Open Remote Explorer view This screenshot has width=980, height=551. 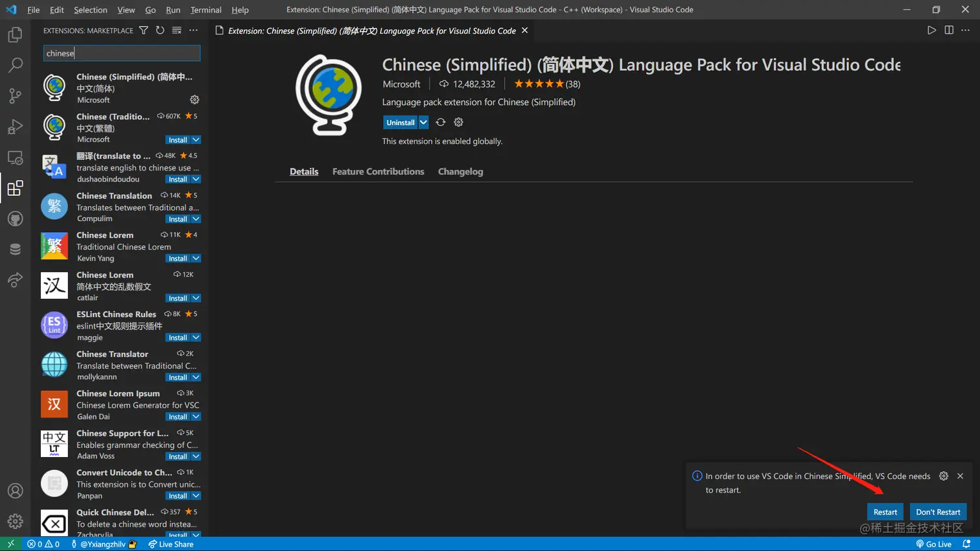click(x=15, y=158)
